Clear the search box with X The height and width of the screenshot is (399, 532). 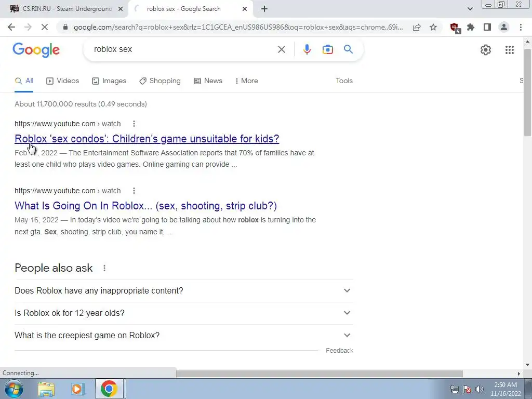click(281, 49)
